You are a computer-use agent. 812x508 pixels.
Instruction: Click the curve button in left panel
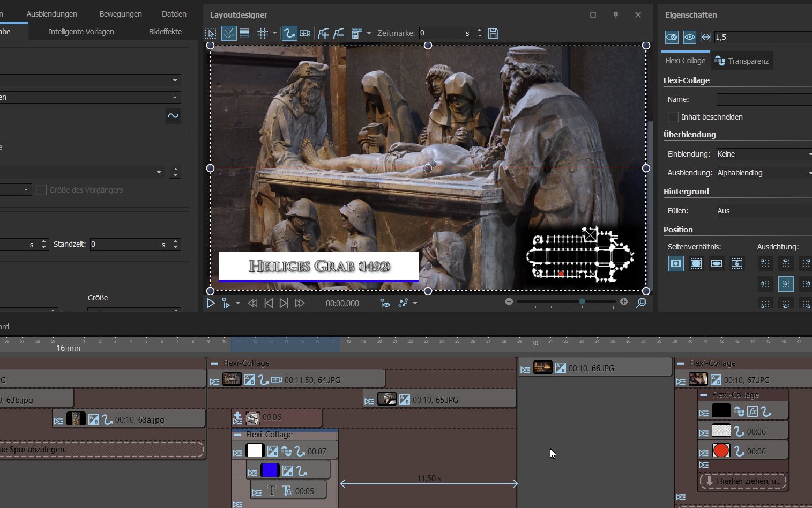pyautogui.click(x=173, y=116)
